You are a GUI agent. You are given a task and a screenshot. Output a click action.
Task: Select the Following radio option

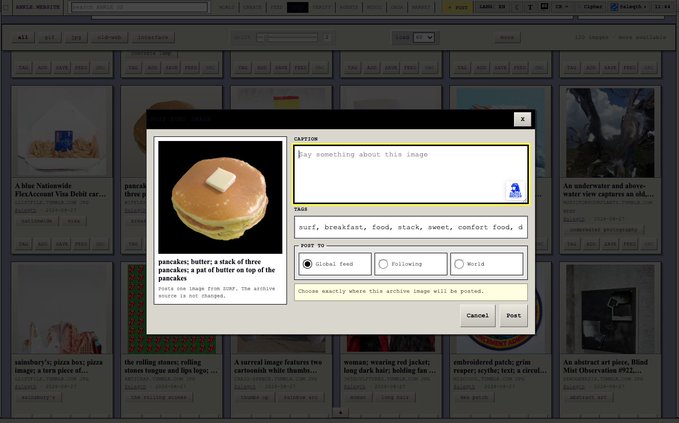411,264
